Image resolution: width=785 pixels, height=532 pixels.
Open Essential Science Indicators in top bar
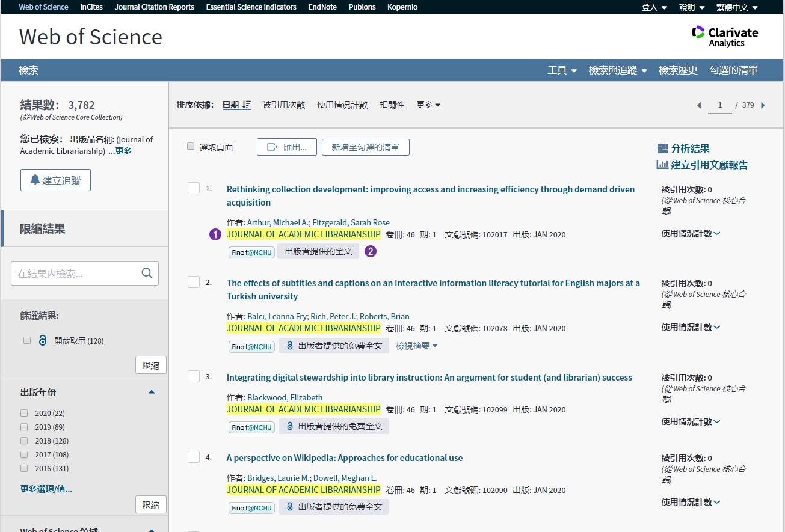coord(251,7)
